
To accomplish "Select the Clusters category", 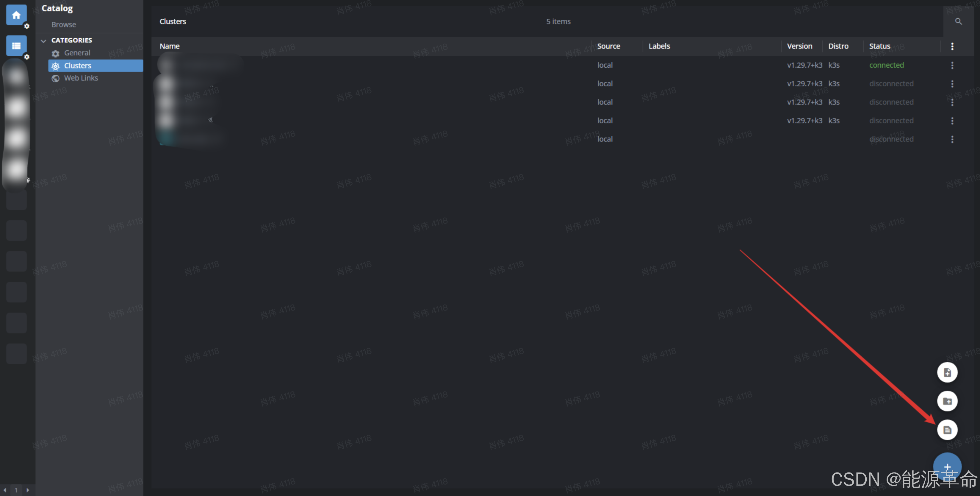I will point(78,65).
